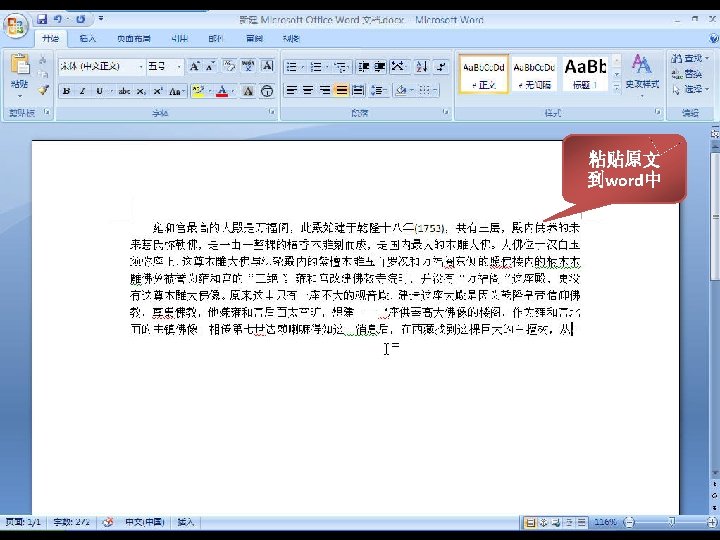Viewport: 720px width, 540px height.
Task: Open the round Office button menu
Action: pos(16,26)
